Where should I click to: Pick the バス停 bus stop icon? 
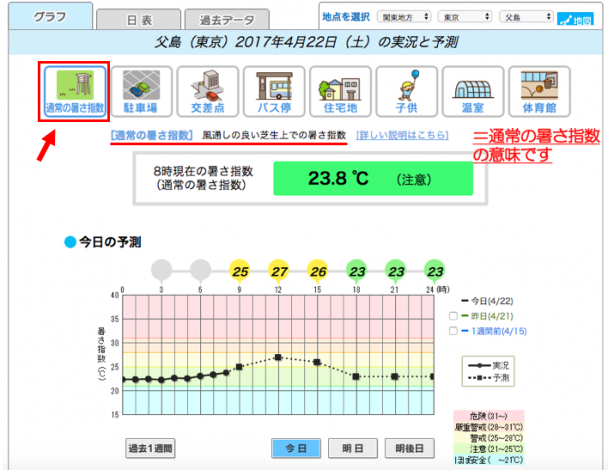(x=274, y=92)
